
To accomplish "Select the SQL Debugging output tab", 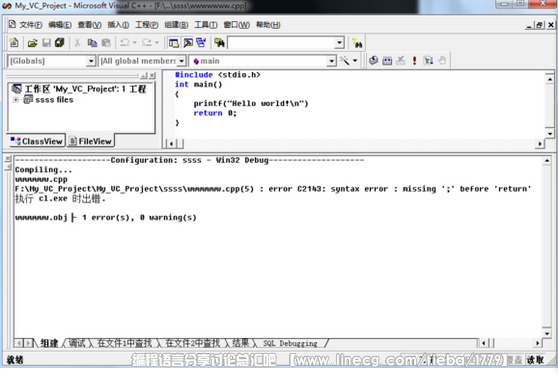I will (x=290, y=343).
